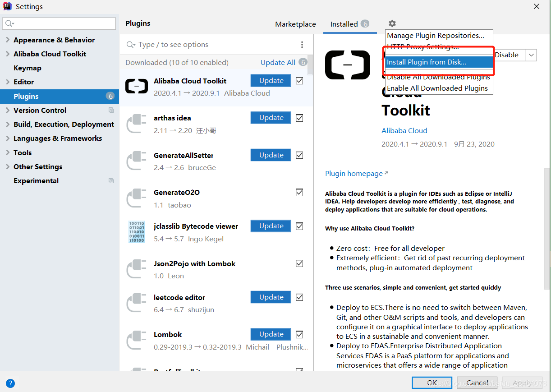
Task: Click Update for Lombok plugin
Action: [x=271, y=334]
